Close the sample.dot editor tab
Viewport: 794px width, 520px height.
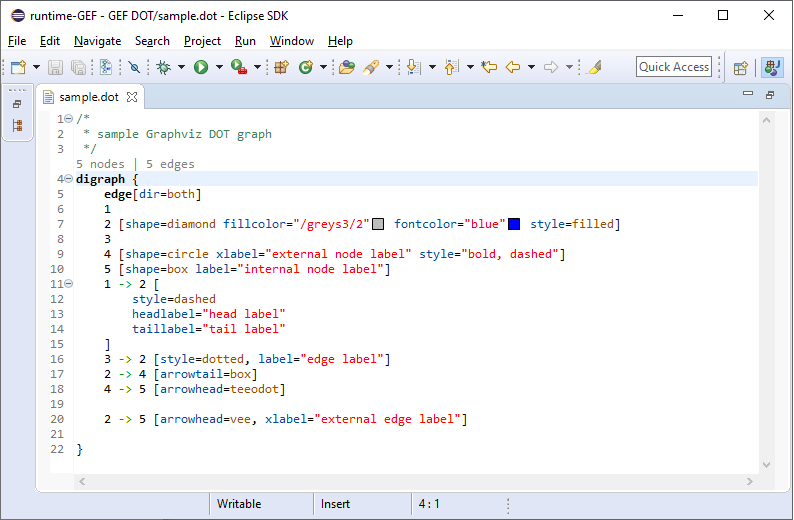[132, 97]
